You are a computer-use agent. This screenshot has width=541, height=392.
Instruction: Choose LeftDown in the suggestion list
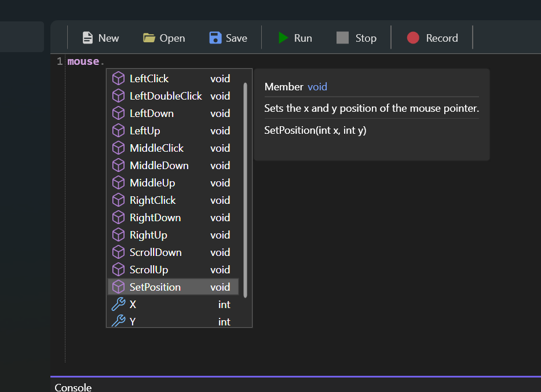(173, 113)
